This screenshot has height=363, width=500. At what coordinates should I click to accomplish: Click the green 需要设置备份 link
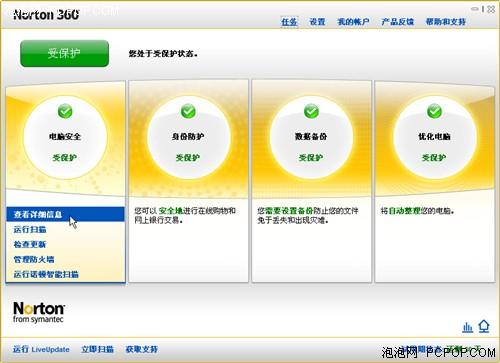click(290, 211)
